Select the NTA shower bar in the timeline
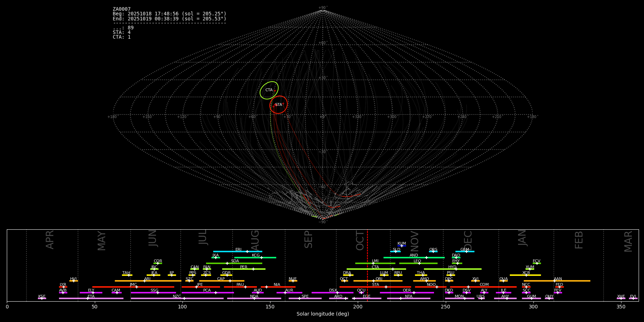644x322 pixels. pos(409,298)
